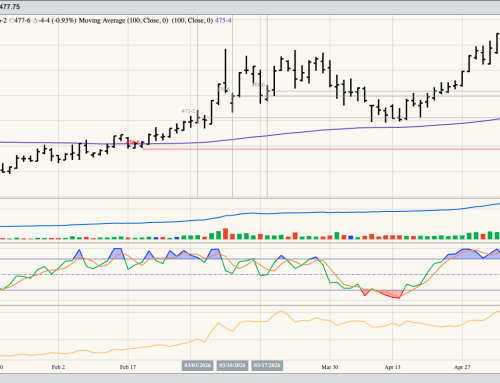
Task: Select the 03/17/2026 date marker label
Action: click(x=267, y=365)
